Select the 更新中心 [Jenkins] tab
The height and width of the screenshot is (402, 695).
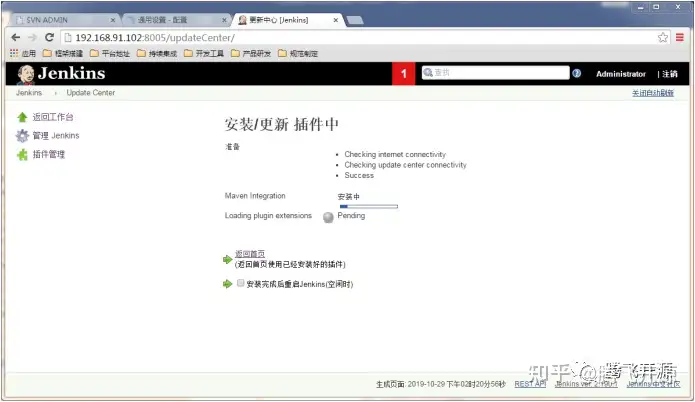(288, 20)
